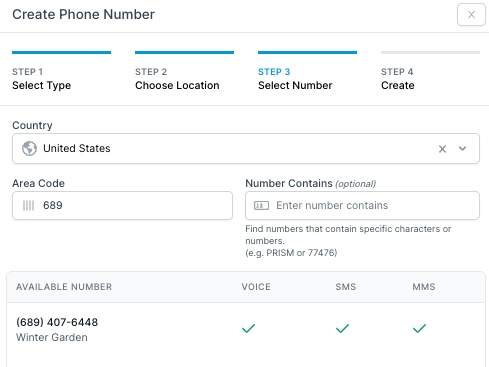489x367 pixels.
Task: Clear the United States country selection
Action: click(442, 149)
